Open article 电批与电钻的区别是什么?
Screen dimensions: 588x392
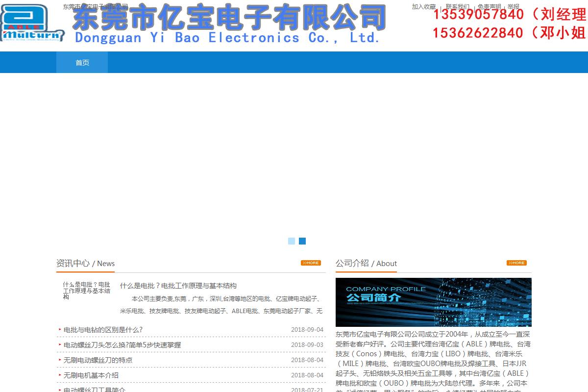click(103, 330)
